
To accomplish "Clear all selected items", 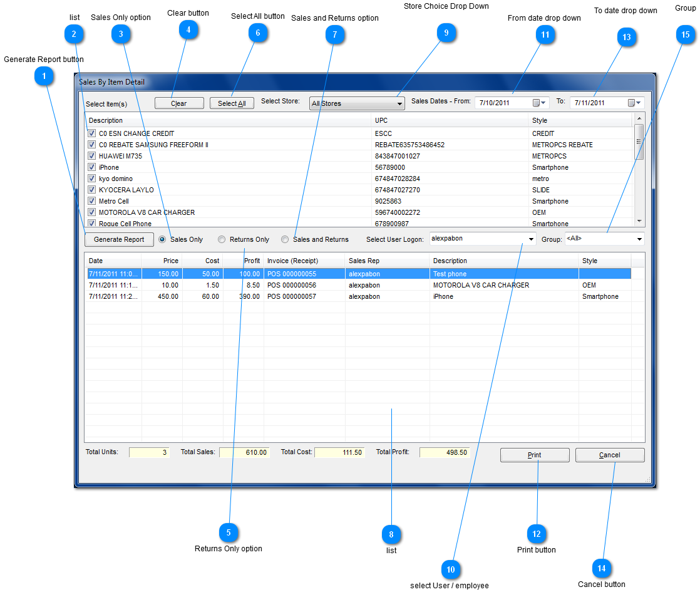I will (179, 103).
